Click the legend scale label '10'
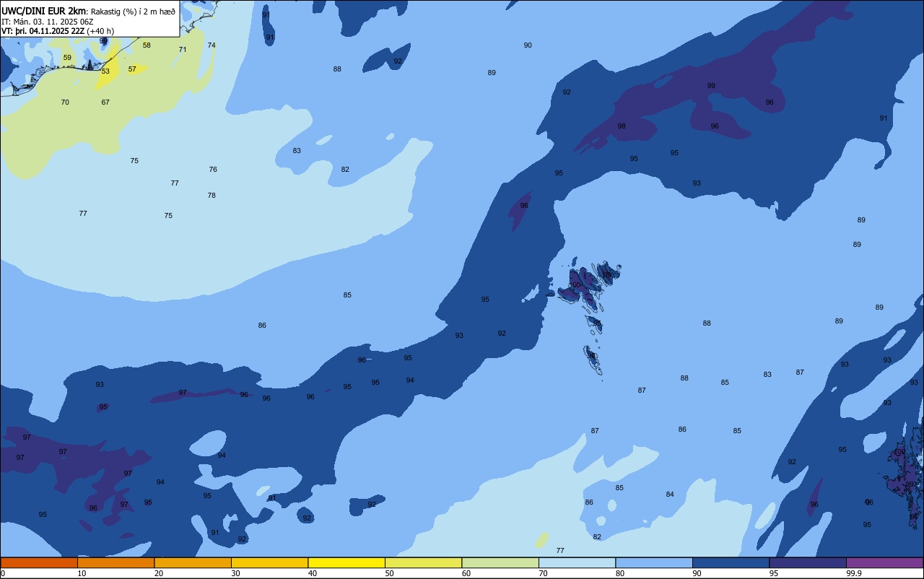This screenshot has height=579, width=924. coord(82,573)
